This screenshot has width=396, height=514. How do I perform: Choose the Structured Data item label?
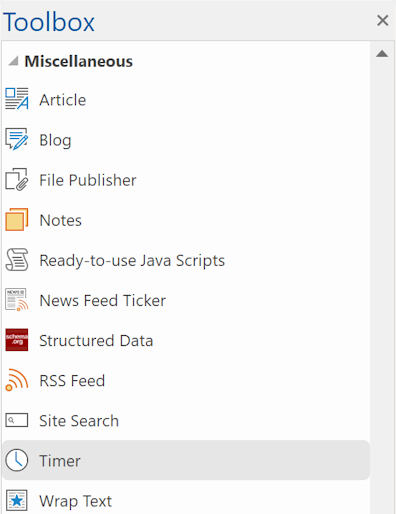[x=96, y=341]
